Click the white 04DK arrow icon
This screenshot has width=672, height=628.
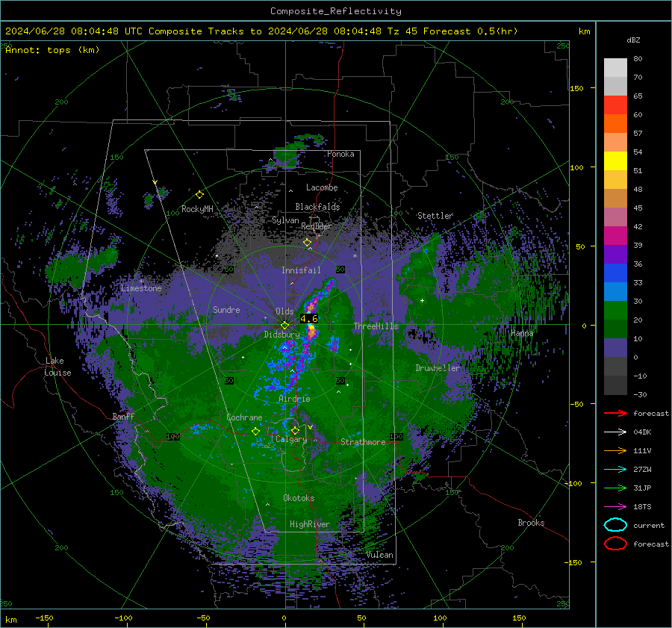pos(615,432)
